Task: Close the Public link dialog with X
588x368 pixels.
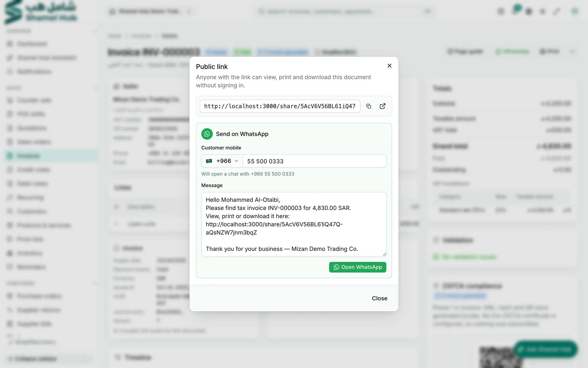Action: [389, 66]
